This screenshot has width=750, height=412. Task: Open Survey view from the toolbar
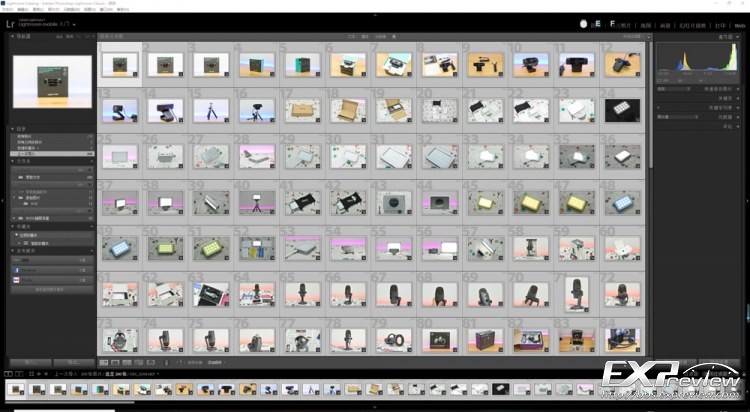point(140,362)
